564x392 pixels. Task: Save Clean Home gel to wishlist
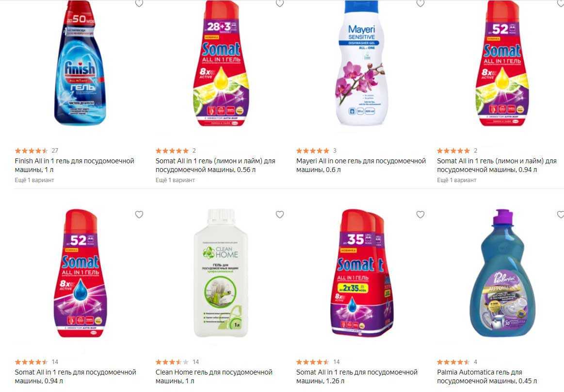280,215
